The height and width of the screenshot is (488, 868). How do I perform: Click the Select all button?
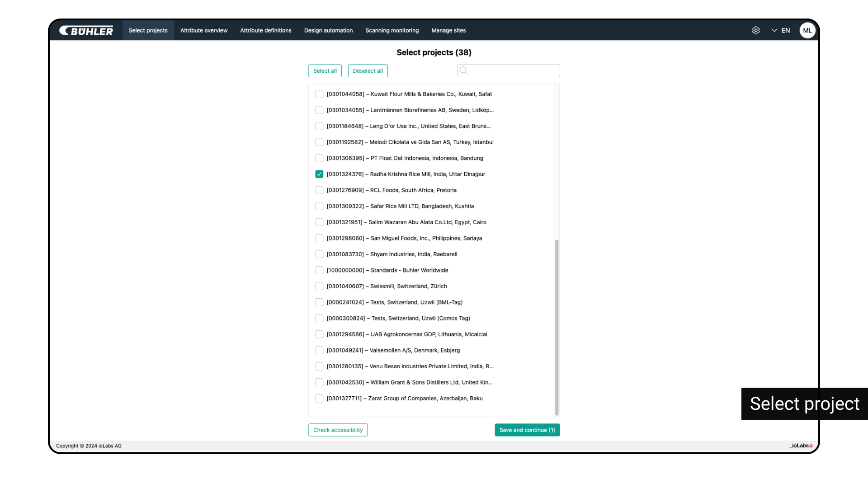tap(325, 71)
